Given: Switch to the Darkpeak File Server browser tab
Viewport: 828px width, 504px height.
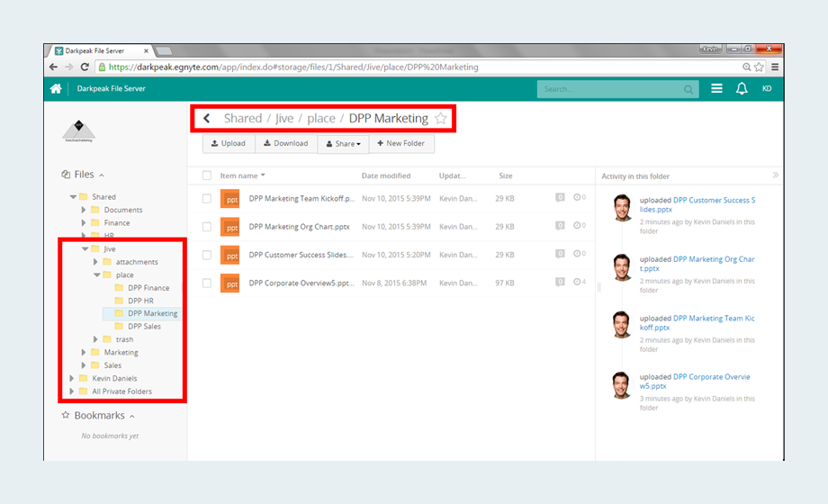Looking at the screenshot, I should pos(99,50).
